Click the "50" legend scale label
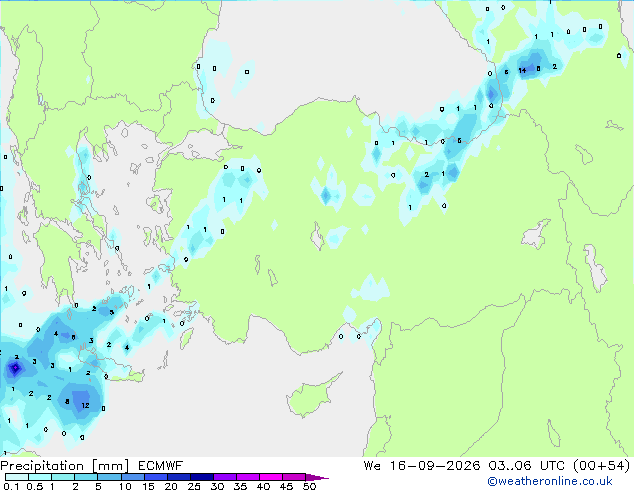Image resolution: width=634 pixels, height=490 pixels. pyautogui.click(x=309, y=486)
